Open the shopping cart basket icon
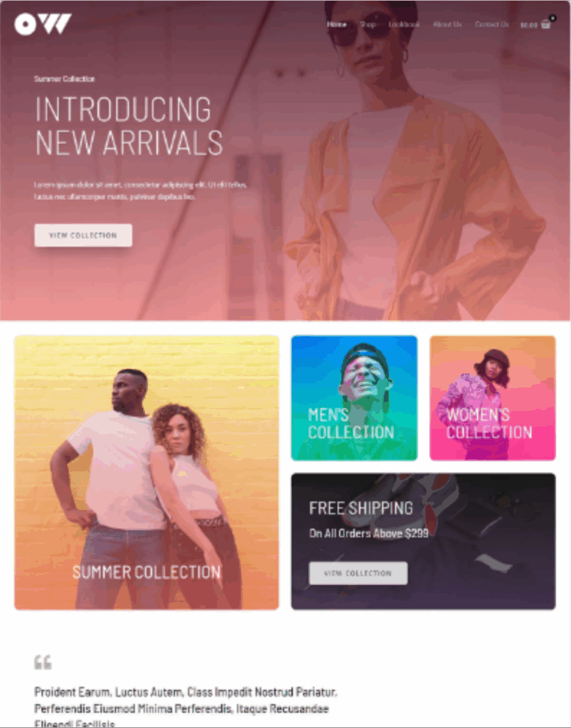 [545, 25]
